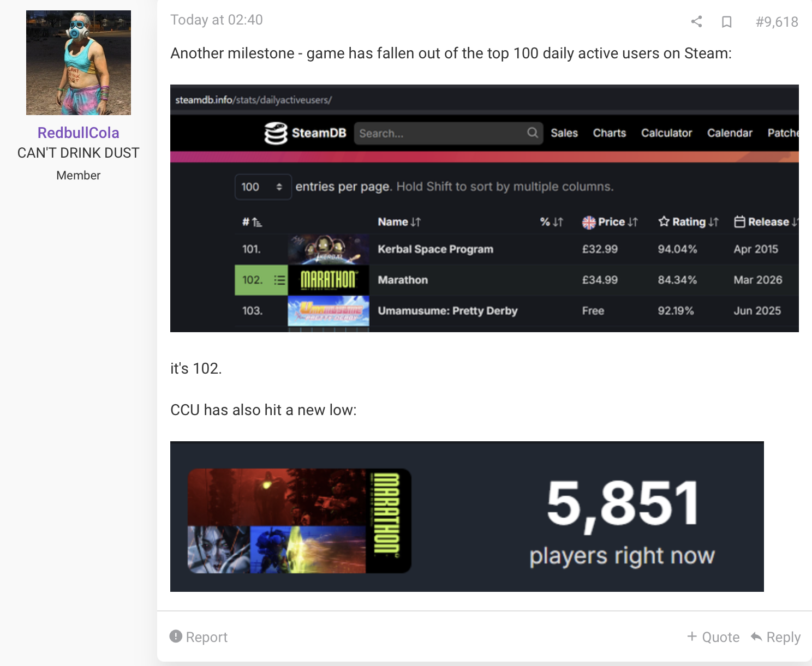
Task: Click the Today at 02:40 timestamp
Action: click(217, 20)
